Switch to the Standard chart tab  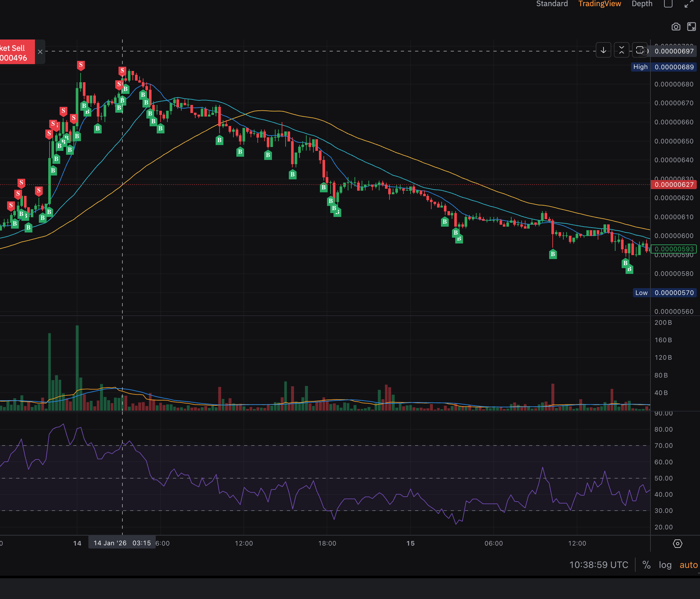[x=552, y=4]
